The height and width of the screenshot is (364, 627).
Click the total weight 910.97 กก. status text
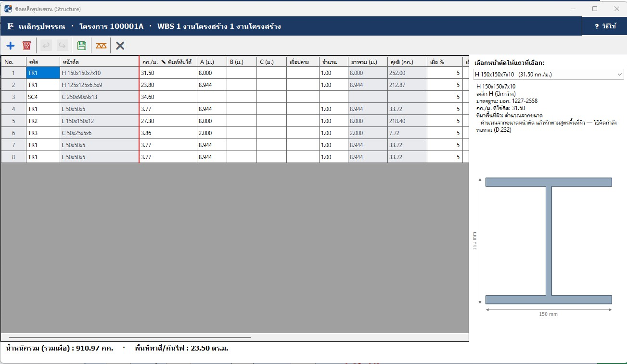point(59,348)
